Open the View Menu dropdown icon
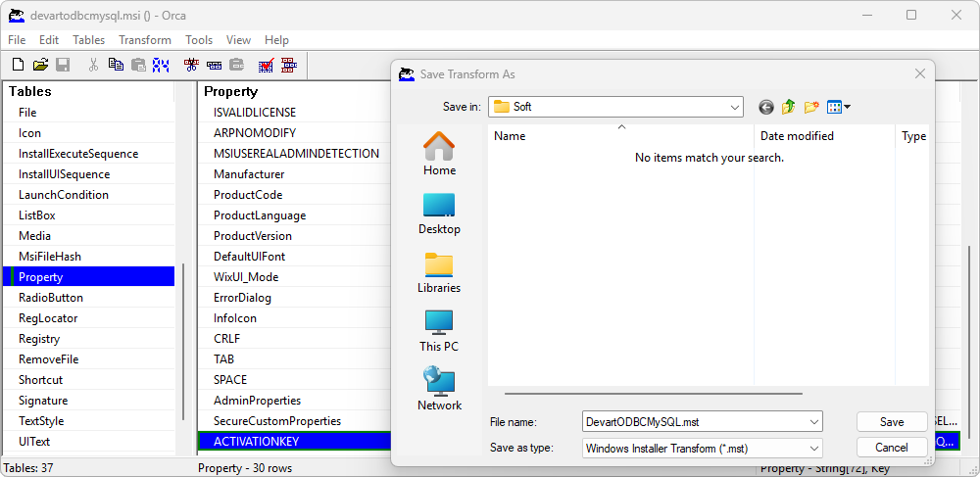The width and height of the screenshot is (980, 477). click(x=838, y=108)
